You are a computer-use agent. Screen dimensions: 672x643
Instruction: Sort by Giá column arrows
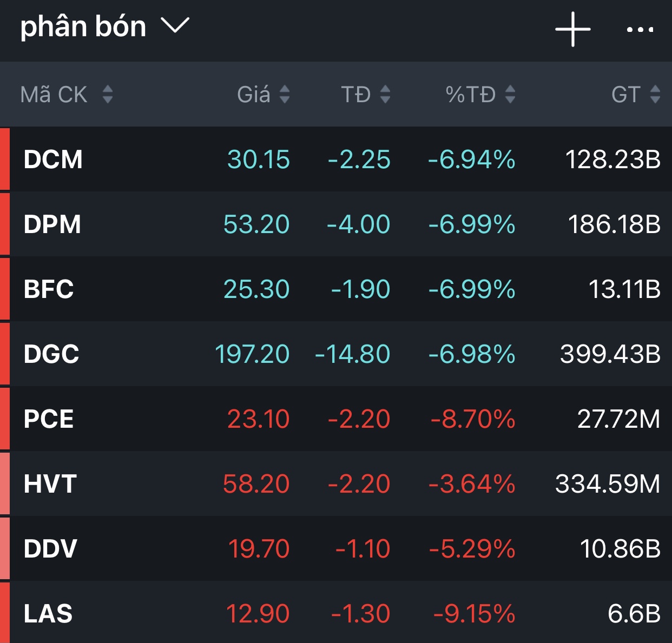[x=285, y=95]
